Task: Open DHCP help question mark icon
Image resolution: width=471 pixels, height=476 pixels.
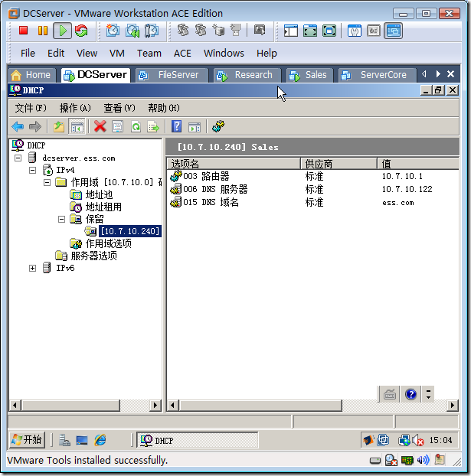Action: click(176, 126)
